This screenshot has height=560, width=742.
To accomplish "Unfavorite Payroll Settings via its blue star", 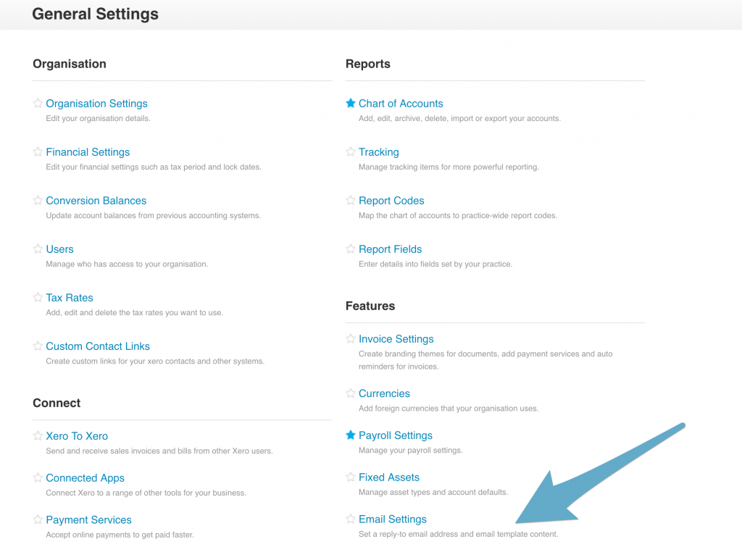I will pos(351,435).
